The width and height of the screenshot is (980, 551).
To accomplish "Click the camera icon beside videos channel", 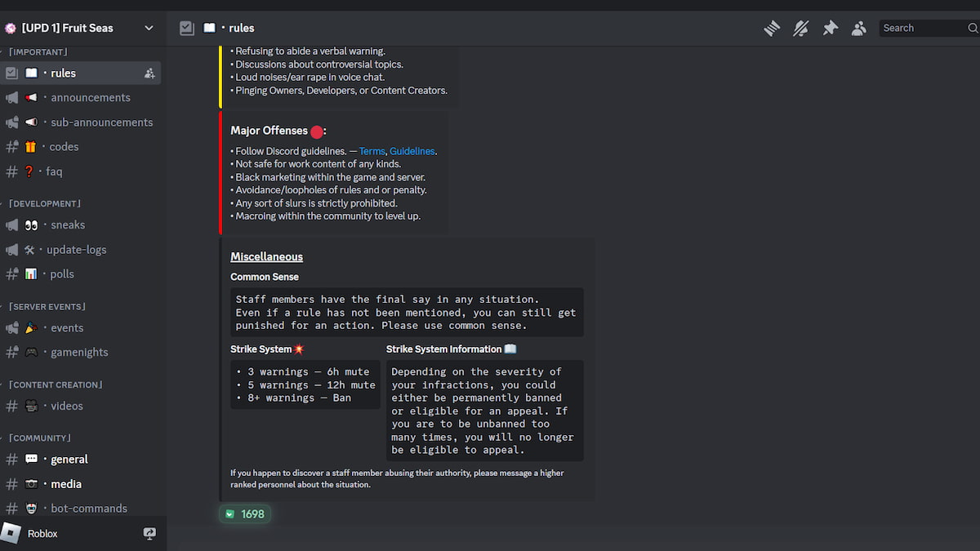I will pyautogui.click(x=31, y=406).
